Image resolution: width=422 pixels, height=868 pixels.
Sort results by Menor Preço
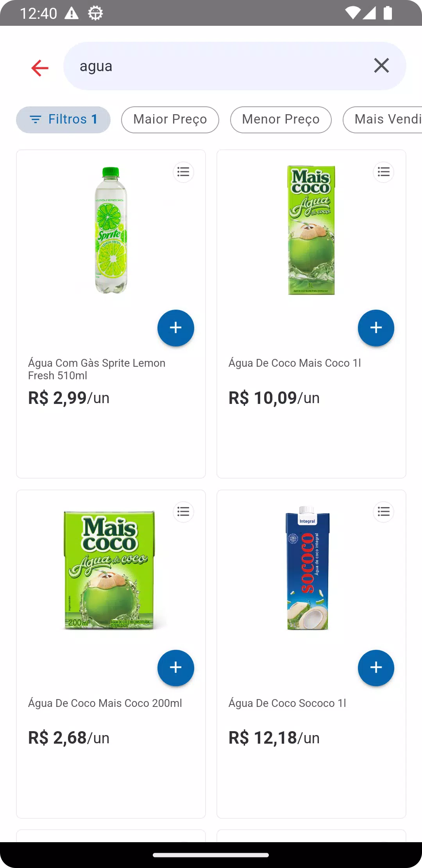[281, 120]
